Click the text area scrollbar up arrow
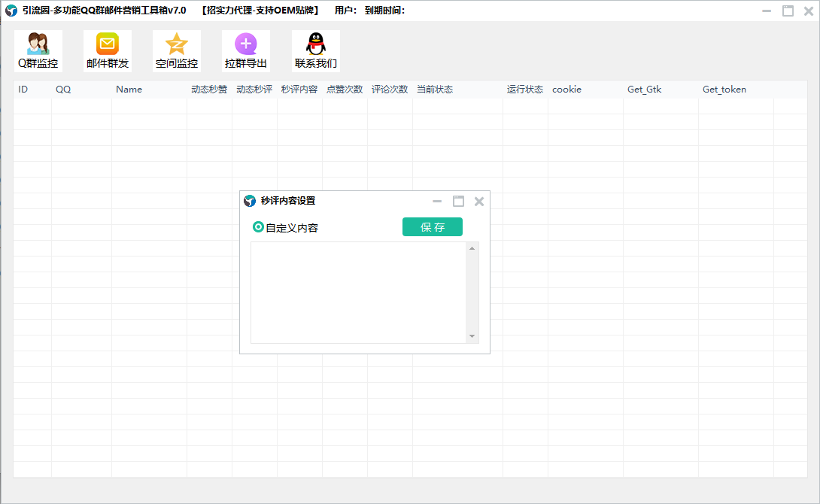The width and height of the screenshot is (820, 504). 472,248
